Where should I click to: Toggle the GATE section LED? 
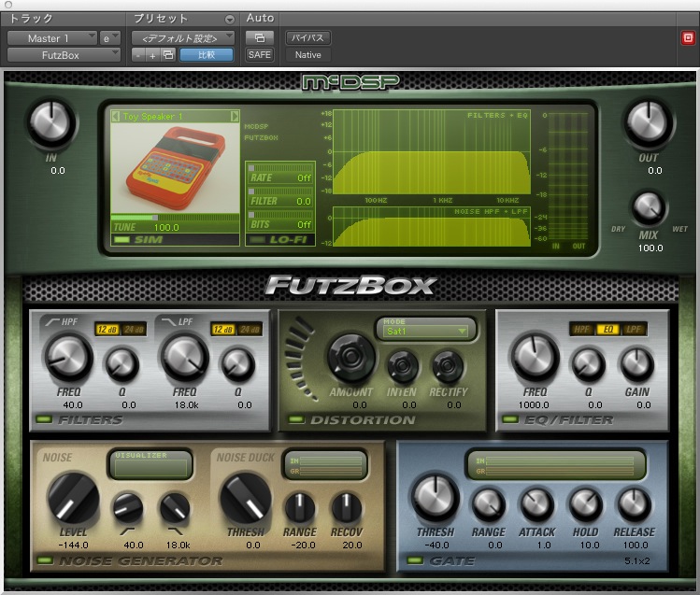tap(415, 560)
